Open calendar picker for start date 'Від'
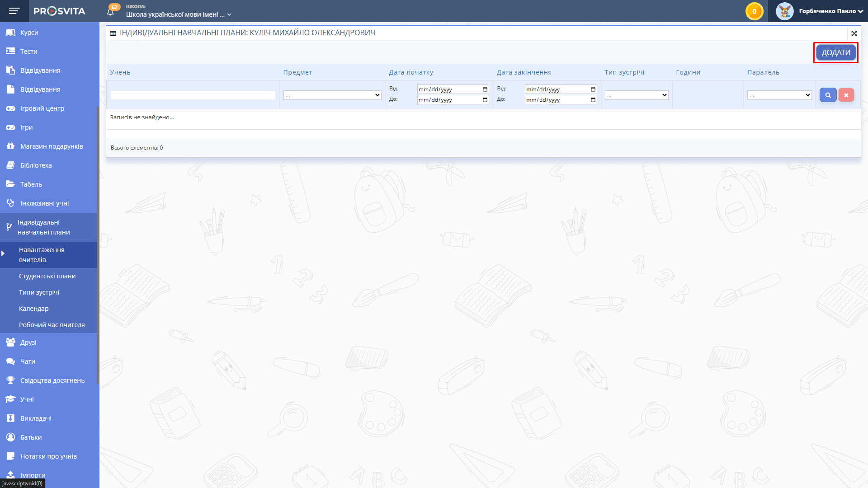 [485, 89]
